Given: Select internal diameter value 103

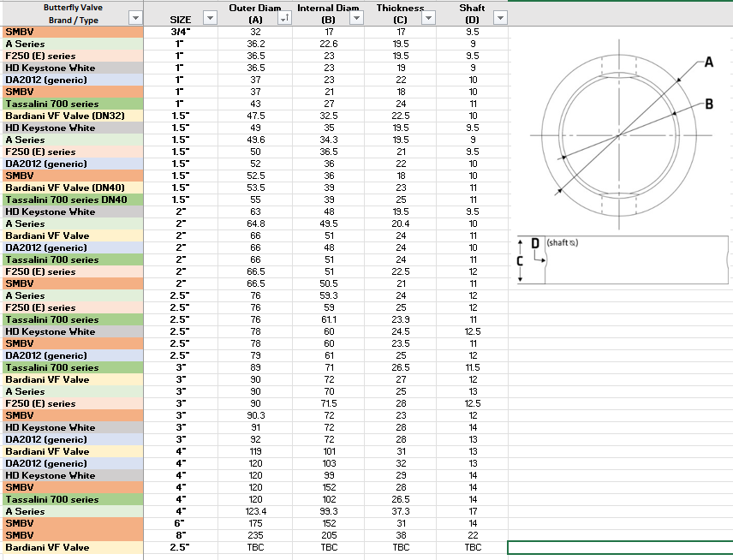Looking at the screenshot, I should coord(329,464).
